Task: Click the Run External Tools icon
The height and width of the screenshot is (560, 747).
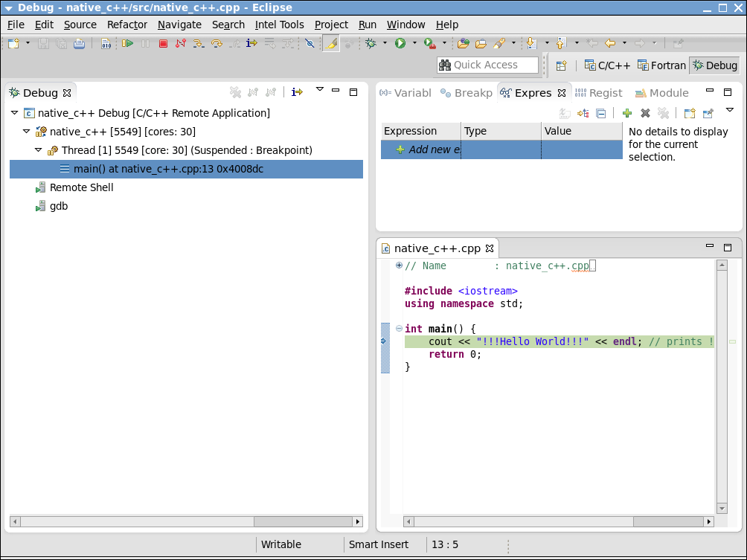Action: pos(430,43)
